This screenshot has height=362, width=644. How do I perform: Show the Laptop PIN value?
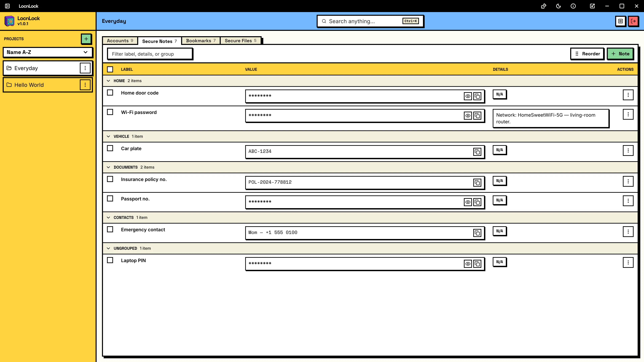pos(468,264)
